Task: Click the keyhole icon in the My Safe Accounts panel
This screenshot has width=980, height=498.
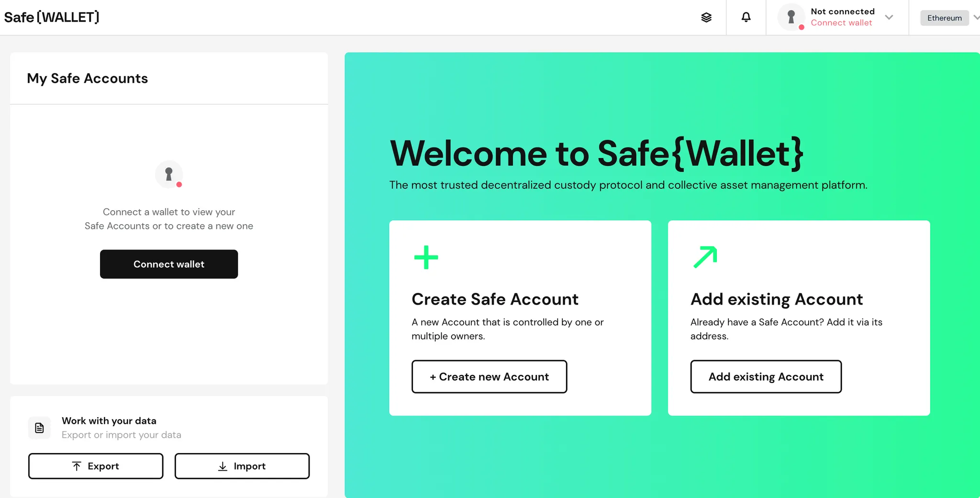Action: click(x=169, y=174)
